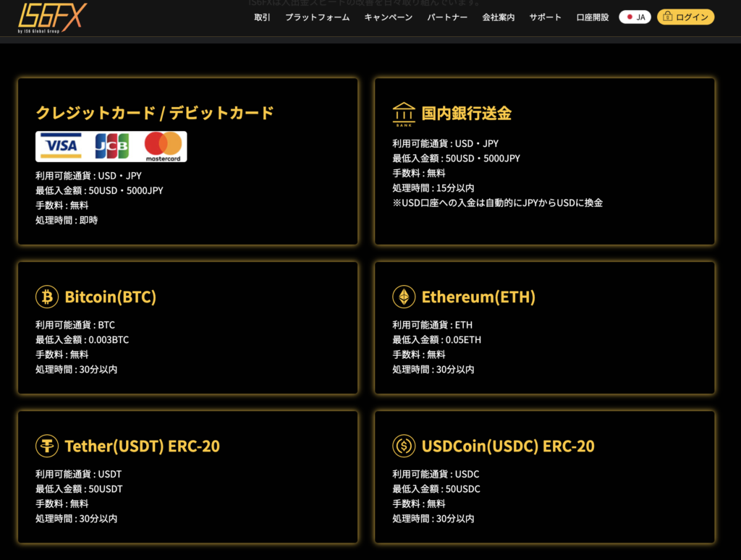This screenshot has width=741, height=560.
Task: Click 利用可能通貨 : USDC text
Action: coord(436,474)
